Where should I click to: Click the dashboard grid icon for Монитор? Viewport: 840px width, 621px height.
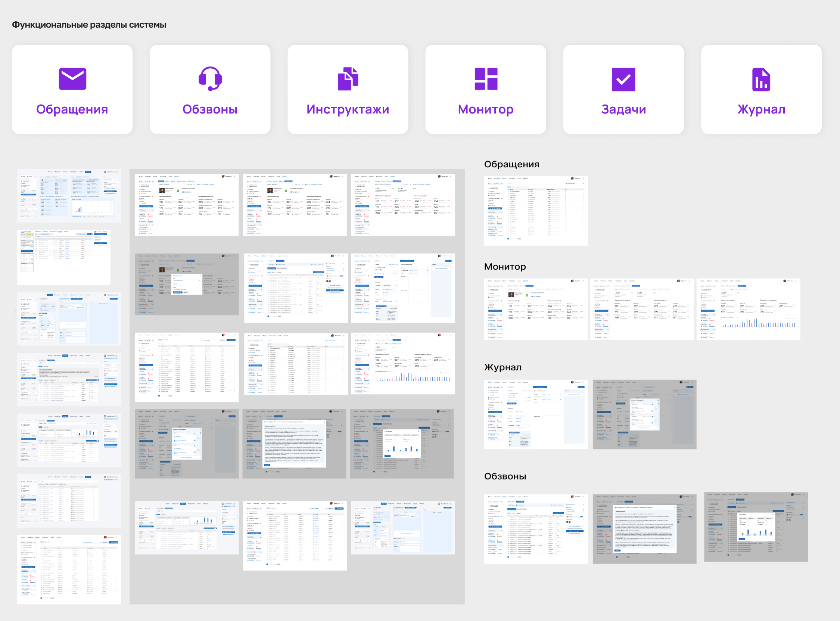pyautogui.click(x=486, y=78)
